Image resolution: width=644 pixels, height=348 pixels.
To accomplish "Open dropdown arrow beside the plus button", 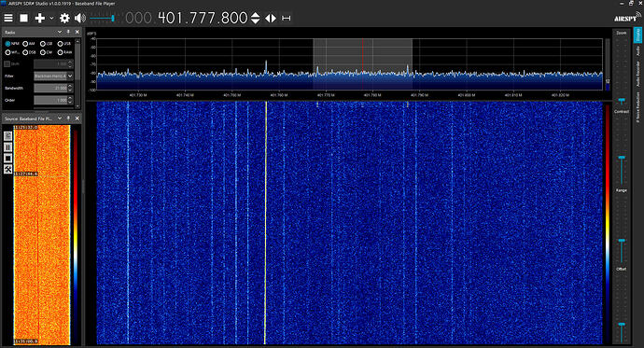I will pyautogui.click(x=51, y=18).
